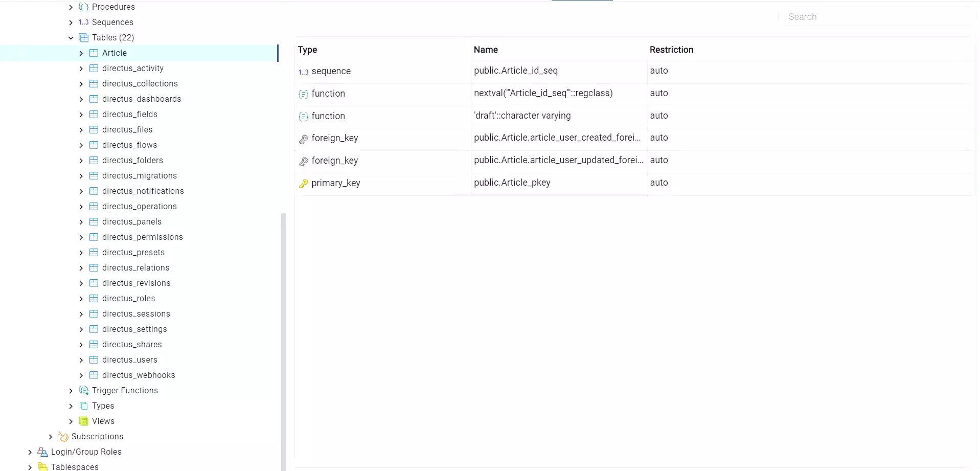Click the sequence icon beside Sequences
The width and height of the screenshot is (980, 471).
point(83,23)
